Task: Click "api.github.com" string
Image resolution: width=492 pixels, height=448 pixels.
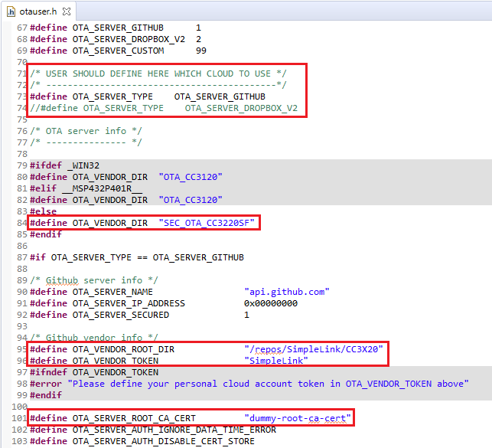Action: (x=287, y=292)
